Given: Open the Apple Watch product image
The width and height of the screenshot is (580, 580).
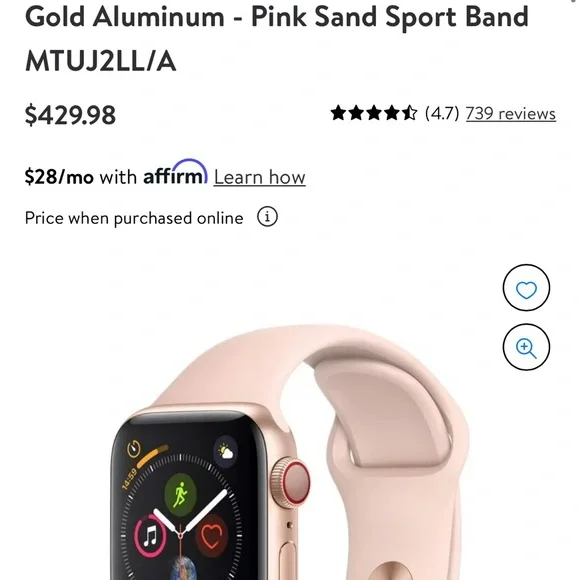Looking at the screenshot, I should tap(289, 452).
